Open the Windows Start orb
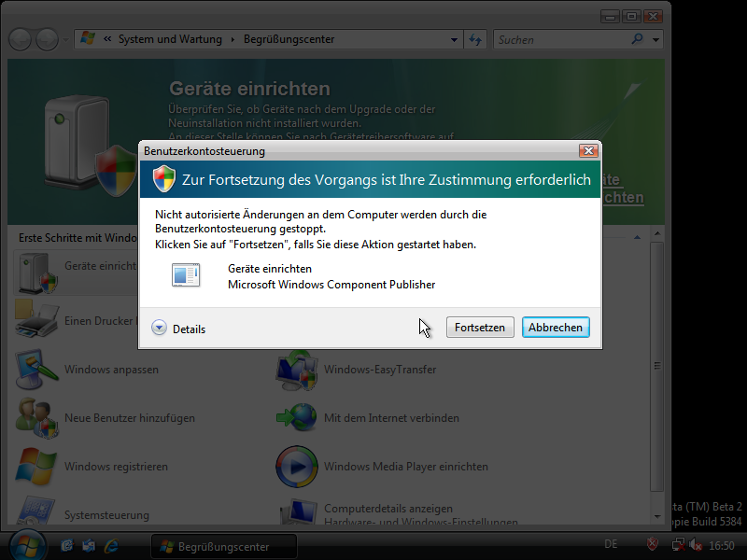Image resolution: width=747 pixels, height=560 pixels. tap(26, 544)
